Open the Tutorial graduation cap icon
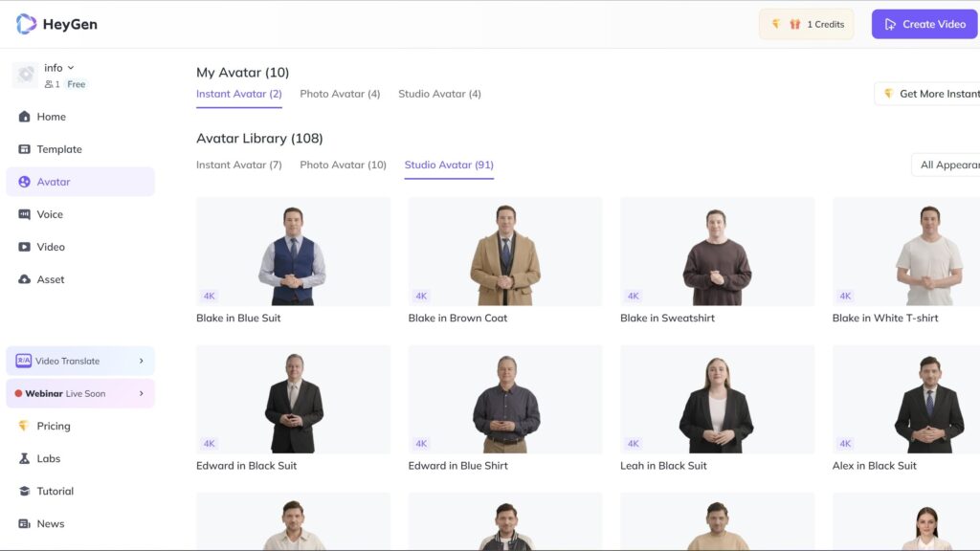 tap(24, 491)
